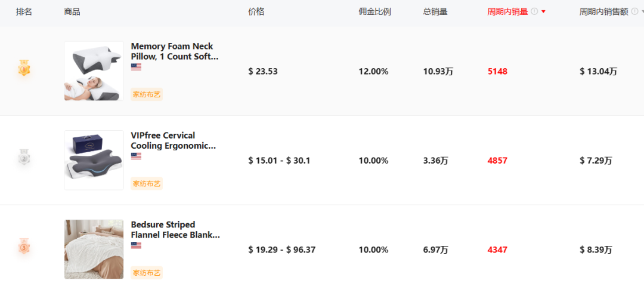Click the bronze third-place medal icon

pos(24,246)
